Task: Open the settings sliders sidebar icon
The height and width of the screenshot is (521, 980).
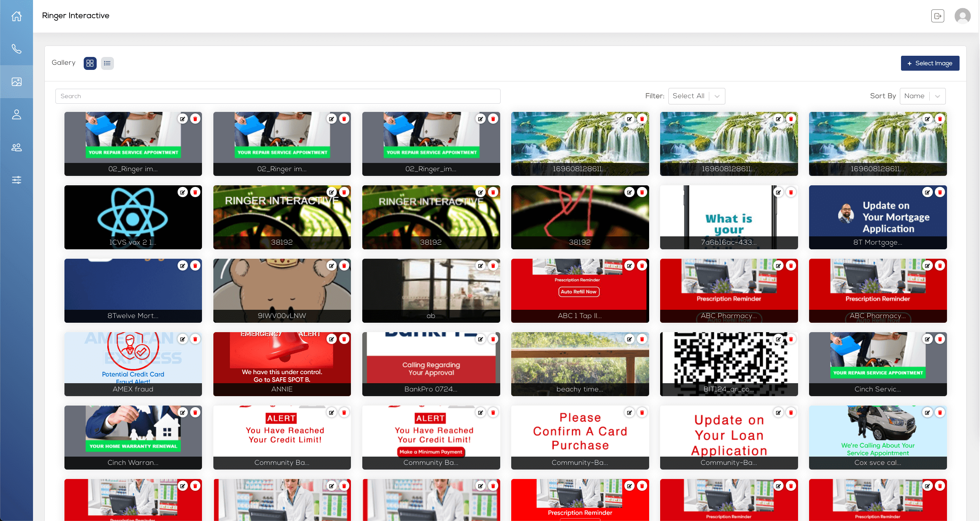Action: tap(17, 180)
